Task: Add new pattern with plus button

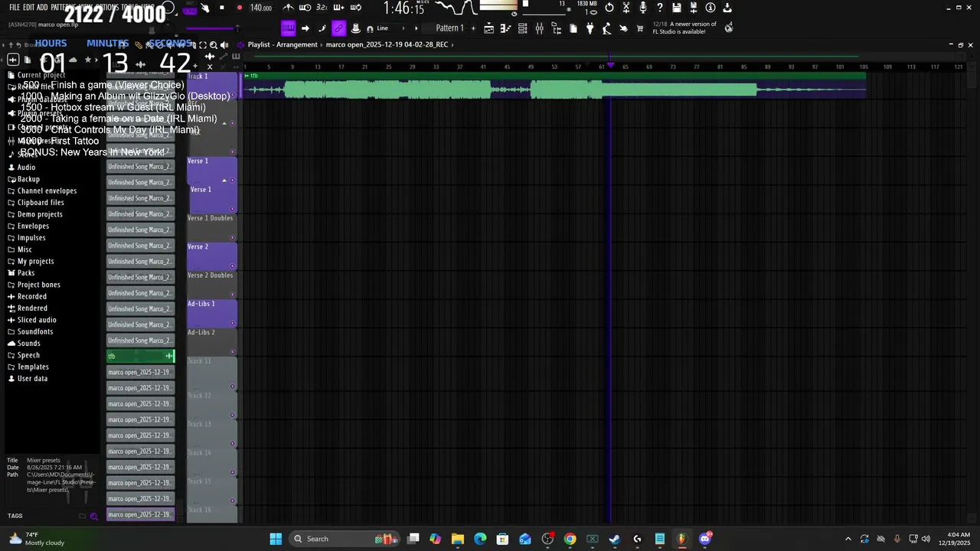Action: (473, 28)
